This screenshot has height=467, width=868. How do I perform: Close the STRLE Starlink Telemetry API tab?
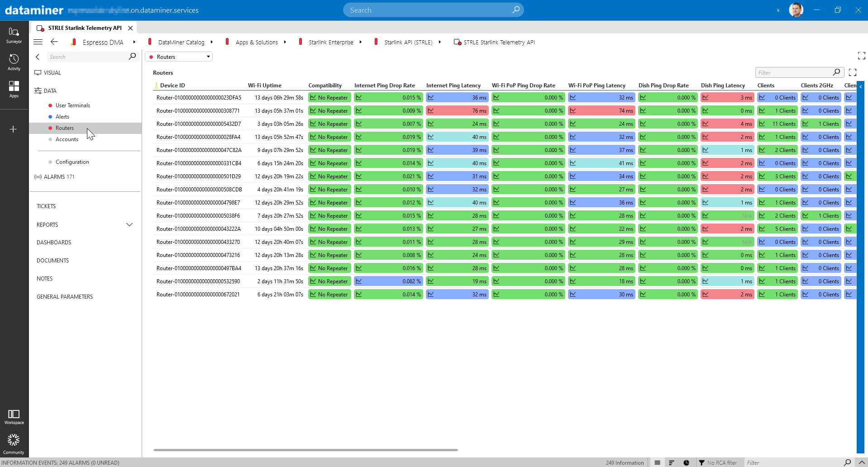tap(130, 28)
